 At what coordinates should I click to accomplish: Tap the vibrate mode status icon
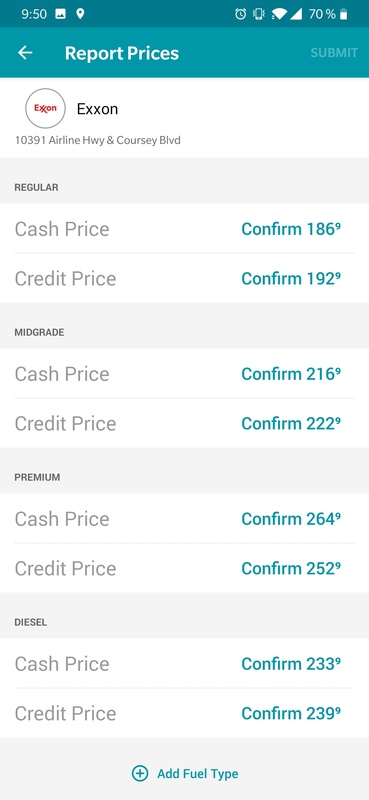point(259,14)
